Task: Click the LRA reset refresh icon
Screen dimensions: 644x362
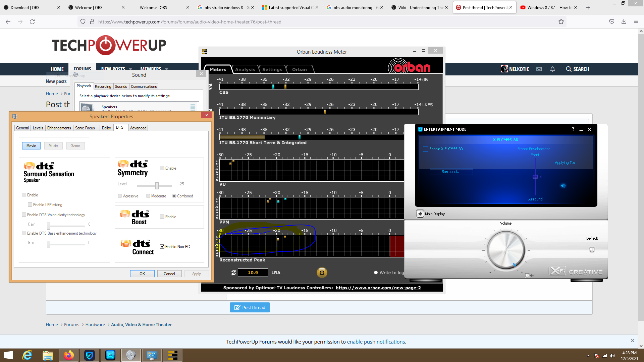Action: (233, 273)
